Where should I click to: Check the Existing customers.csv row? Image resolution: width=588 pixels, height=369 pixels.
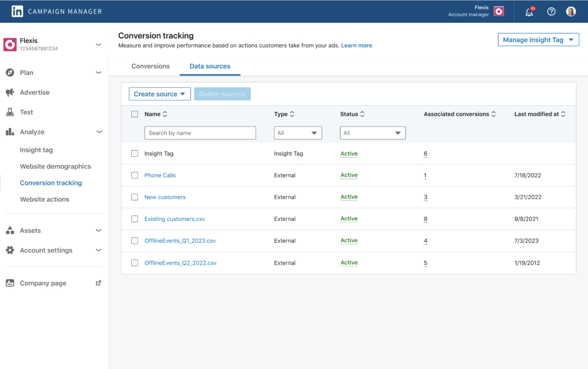135,219
